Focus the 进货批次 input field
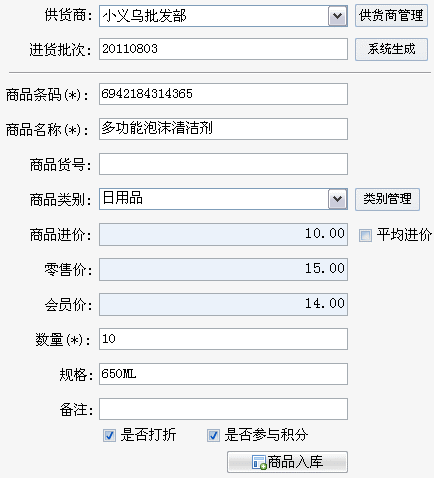Image resolution: width=434 pixels, height=478 pixels. 223,49
